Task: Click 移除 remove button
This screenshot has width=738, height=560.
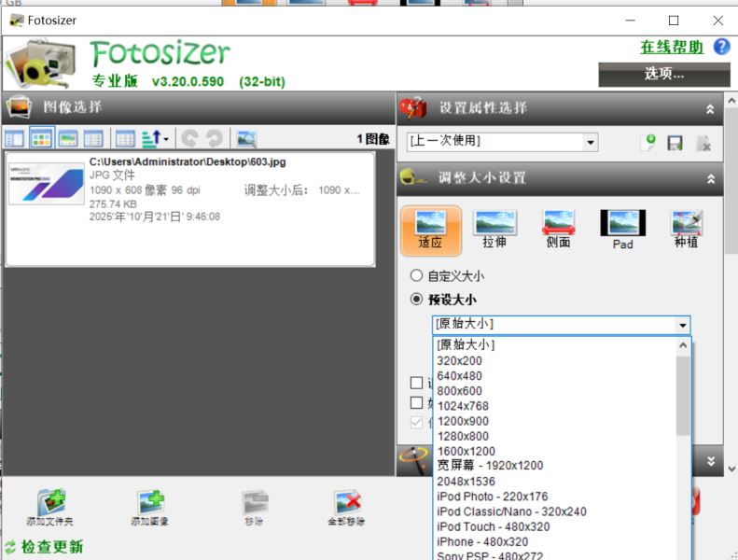Action: 254,508
